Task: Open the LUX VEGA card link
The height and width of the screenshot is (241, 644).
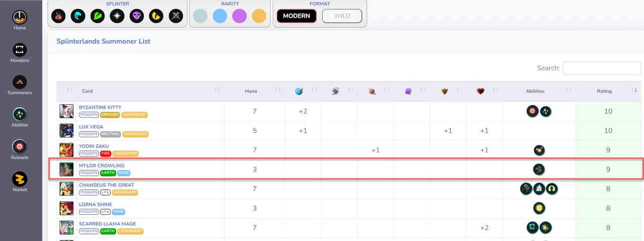Action: 91,127
